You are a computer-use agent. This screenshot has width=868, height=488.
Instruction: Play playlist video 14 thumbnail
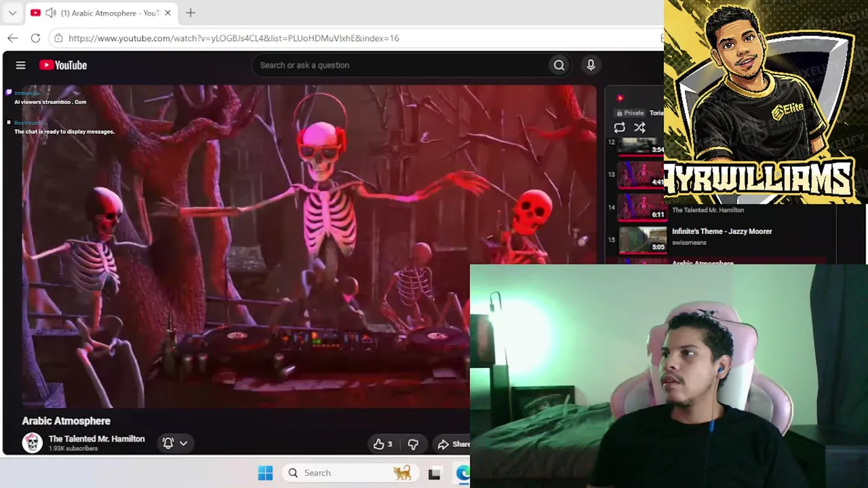point(642,207)
